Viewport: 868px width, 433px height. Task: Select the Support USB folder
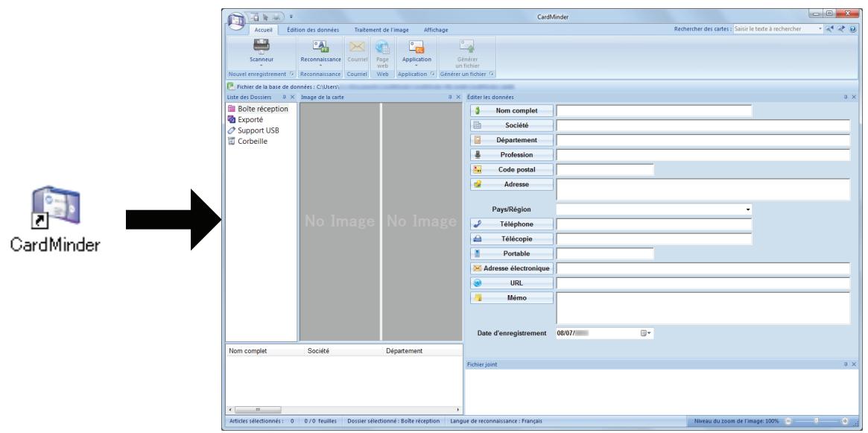coord(253,130)
